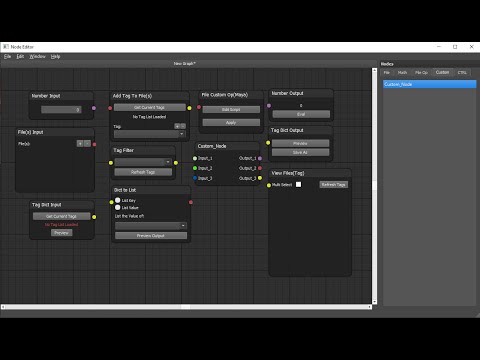
Task: Select Custom_Node in the Nodes list
Action: point(430,84)
